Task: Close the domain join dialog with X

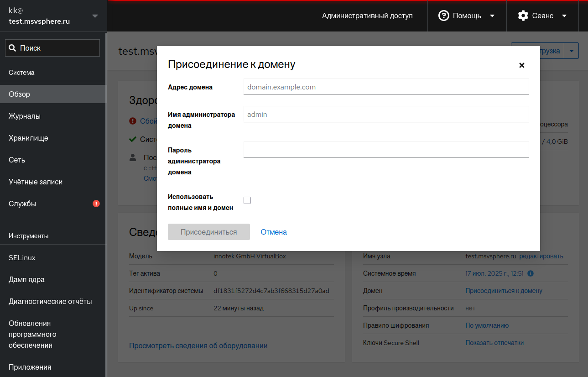Action: tap(522, 65)
